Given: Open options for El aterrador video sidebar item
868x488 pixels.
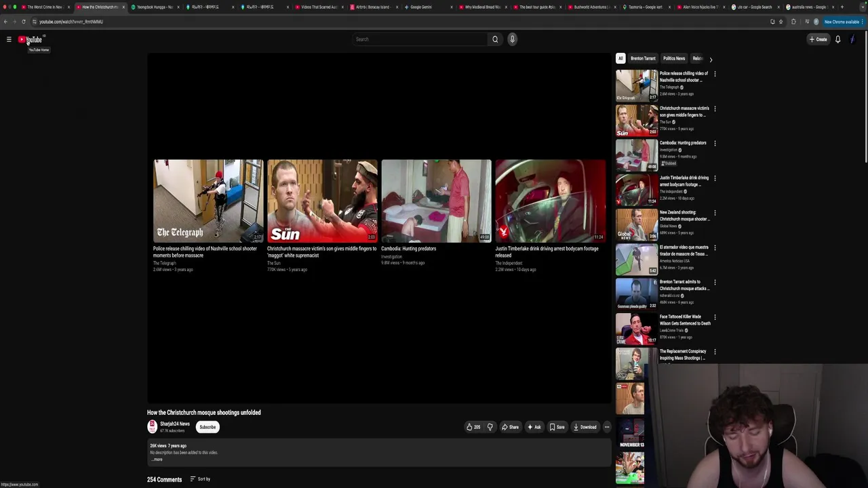Looking at the screenshot, I should pos(715,247).
